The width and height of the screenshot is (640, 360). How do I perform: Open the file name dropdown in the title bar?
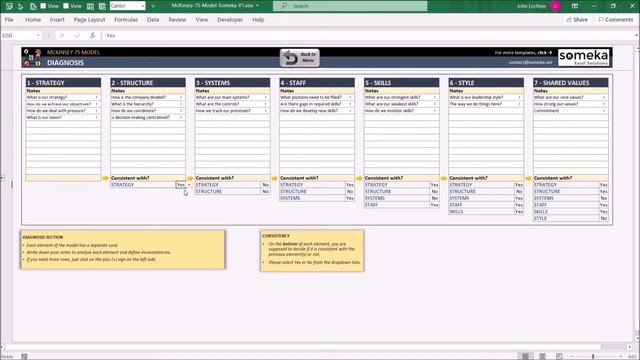pos(257,6)
